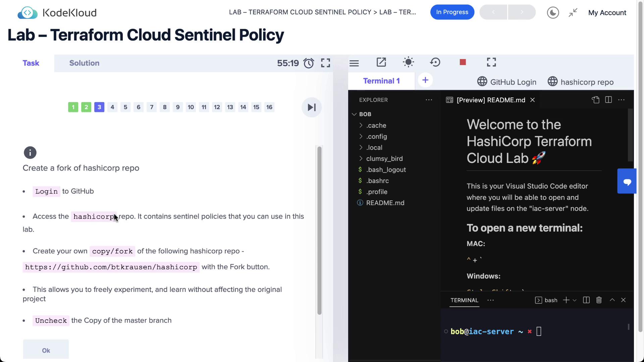Toggle brightness sun icon in lab toolbar
This screenshot has width=644, height=362.
[x=408, y=62]
